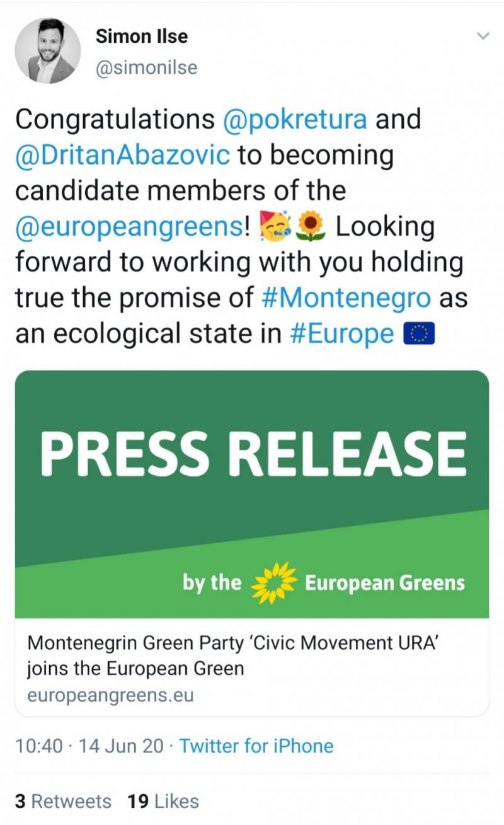Click the European Greens text in banner
504x825 pixels.
(x=384, y=583)
